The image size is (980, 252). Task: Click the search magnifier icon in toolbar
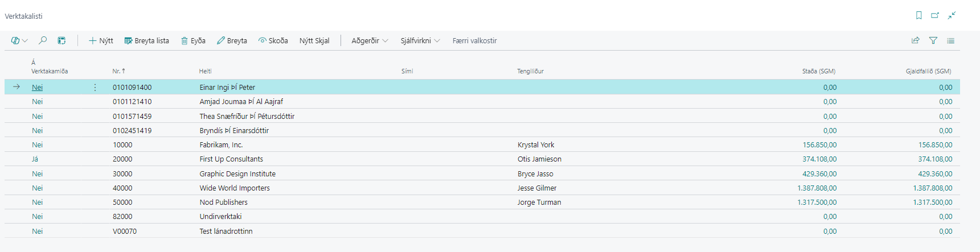[43, 40]
